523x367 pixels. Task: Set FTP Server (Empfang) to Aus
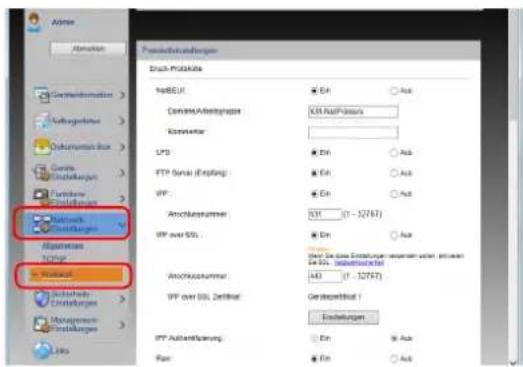tap(394, 173)
